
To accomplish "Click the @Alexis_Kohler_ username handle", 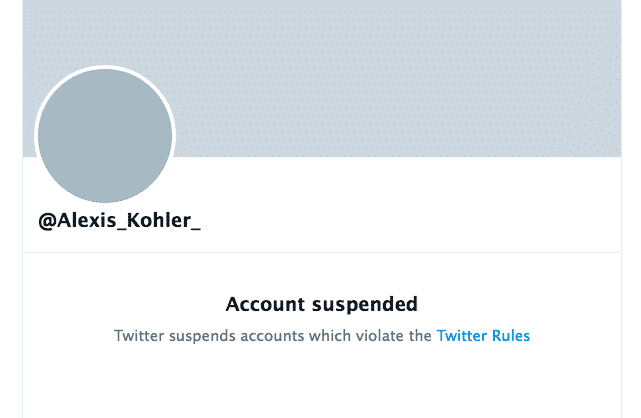I will [x=119, y=223].
